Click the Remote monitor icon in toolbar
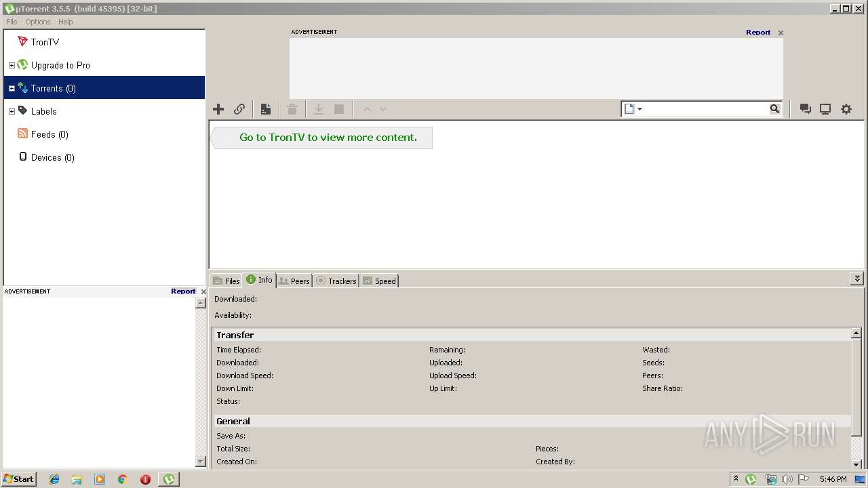This screenshot has height=488, width=868. click(825, 109)
